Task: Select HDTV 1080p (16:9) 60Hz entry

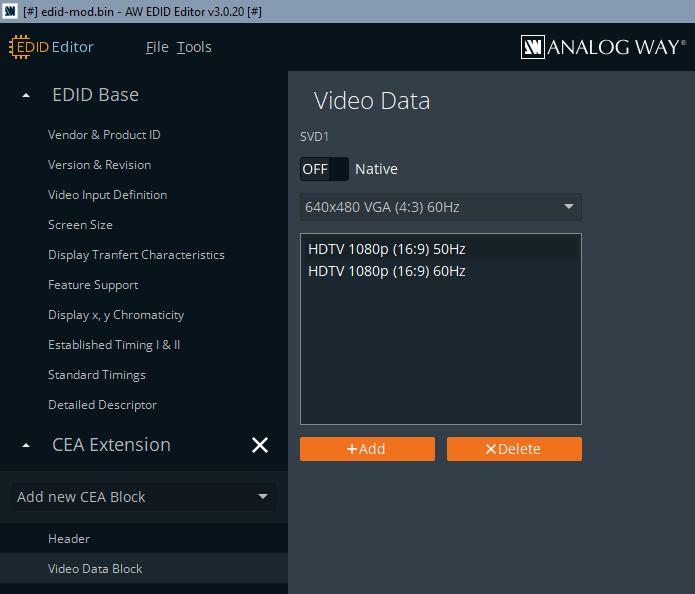Action: point(387,271)
